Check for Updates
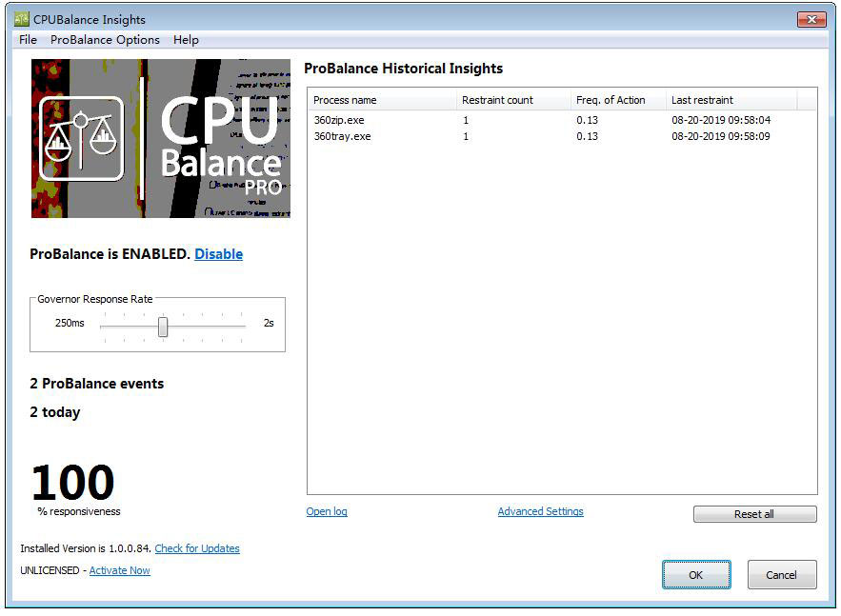841x616 pixels. 199,548
